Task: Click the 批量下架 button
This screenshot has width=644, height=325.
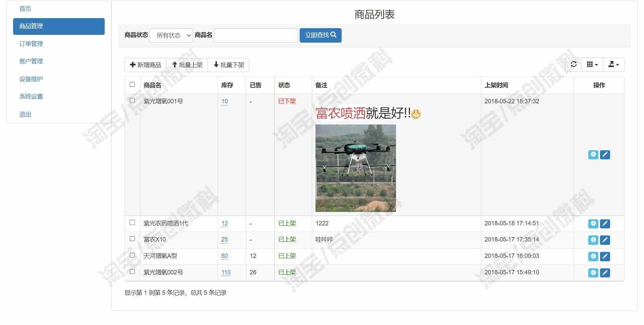Action: click(x=229, y=65)
